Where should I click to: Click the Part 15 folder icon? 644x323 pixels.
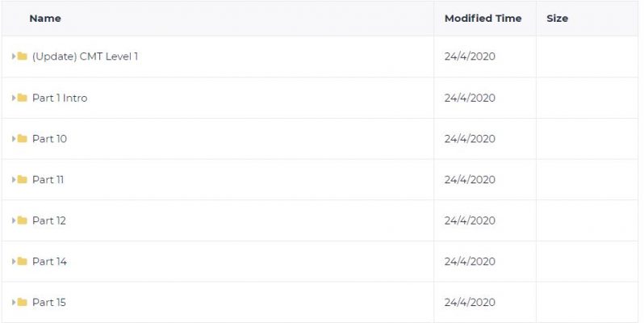coord(22,302)
